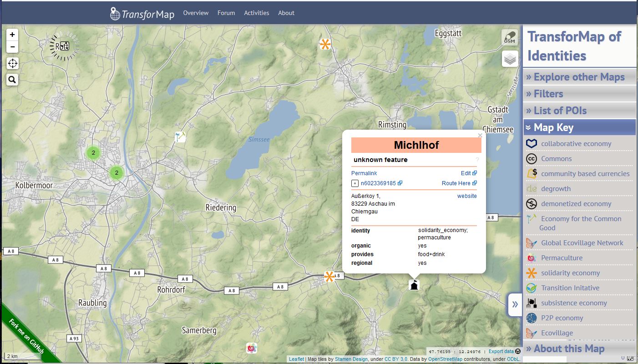The image size is (638, 364).
Task: Select 'solidarity economy' label in key
Action: click(x=570, y=273)
